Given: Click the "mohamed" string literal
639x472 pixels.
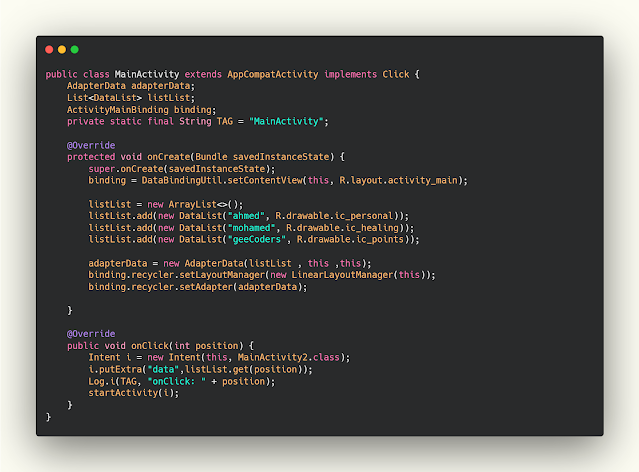Looking at the screenshot, I should [251, 228].
